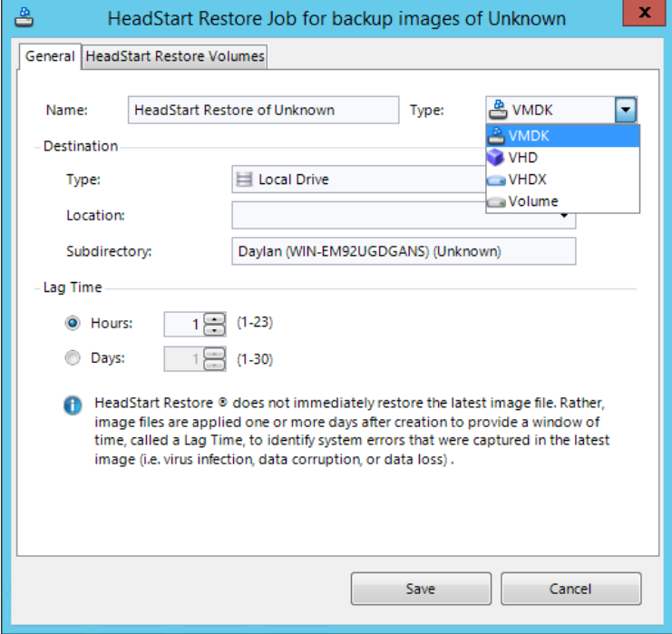Open the Location dropdown
Viewport: 672px width, 634px height.
click(404, 215)
